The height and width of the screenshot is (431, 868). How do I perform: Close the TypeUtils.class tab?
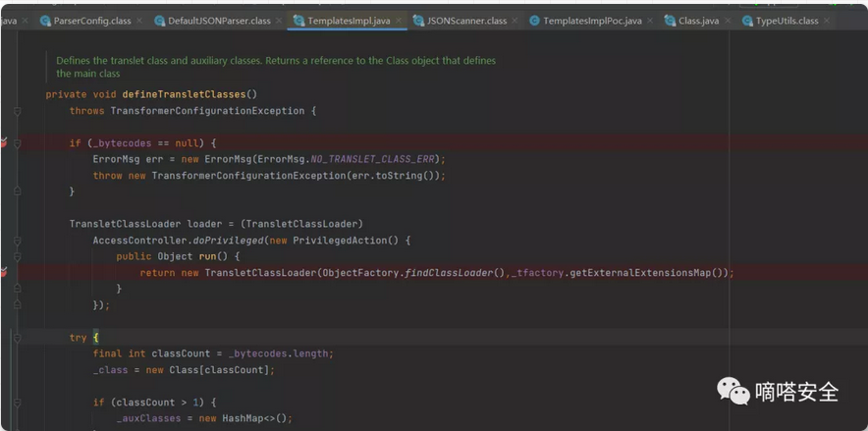click(x=827, y=21)
